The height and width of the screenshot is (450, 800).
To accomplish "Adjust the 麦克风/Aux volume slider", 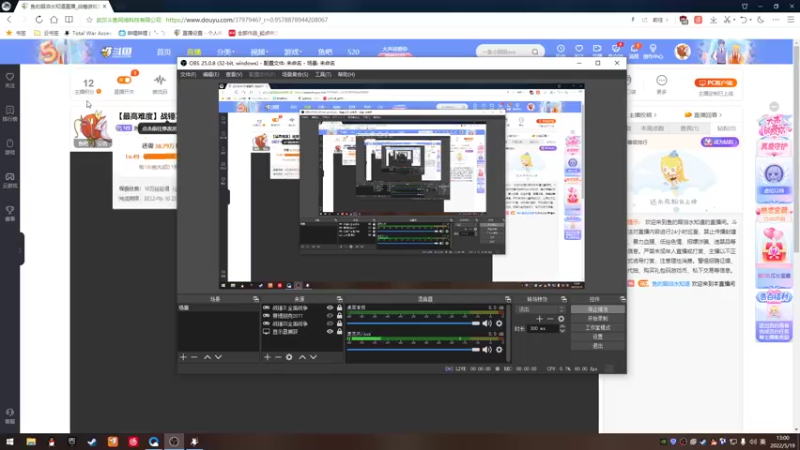I will 413,349.
